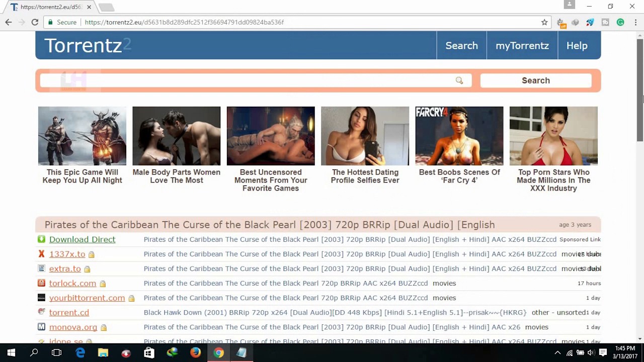Click the favicon beside yourbittorrent.com
Image resolution: width=644 pixels, height=362 pixels.
pos(41,298)
